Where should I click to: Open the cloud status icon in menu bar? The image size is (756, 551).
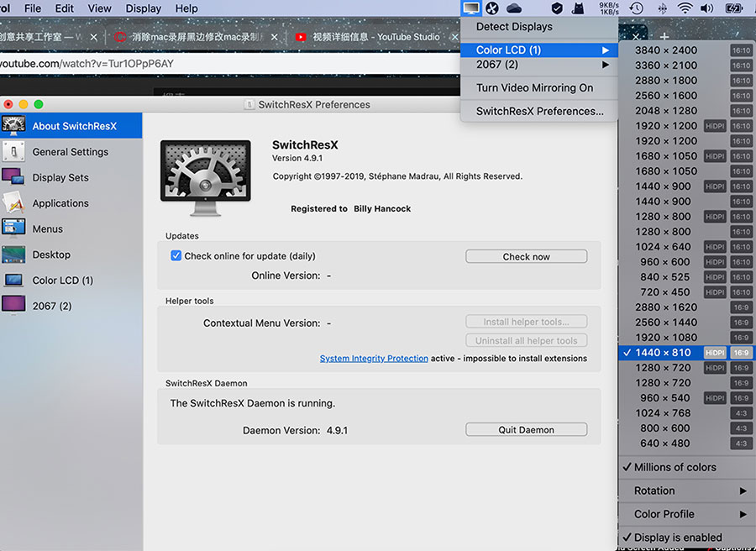tap(514, 8)
